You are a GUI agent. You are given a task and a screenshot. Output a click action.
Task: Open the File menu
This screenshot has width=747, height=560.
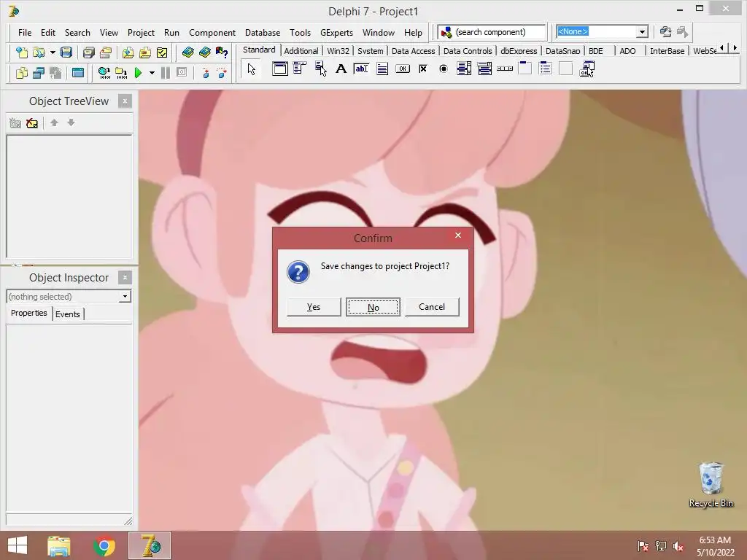point(25,32)
